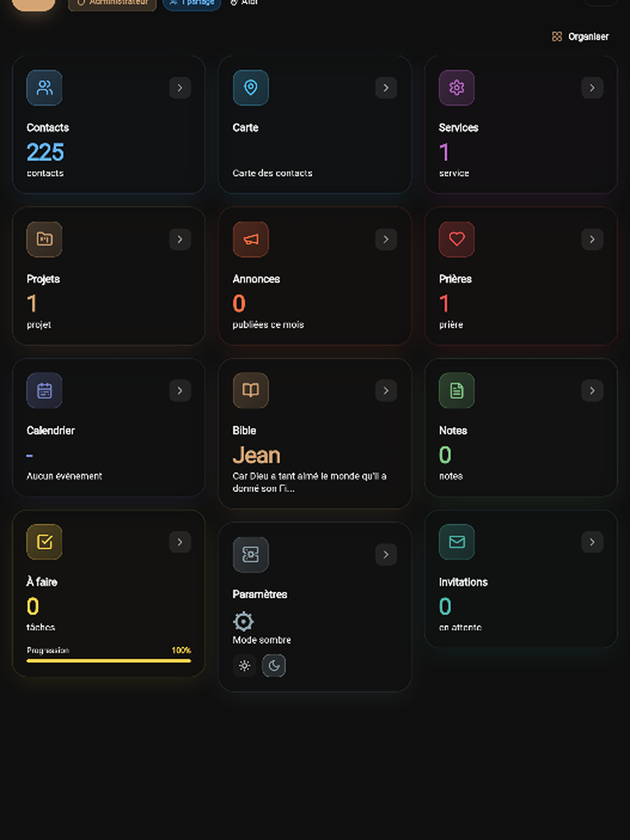Click the Contacts card title

[x=48, y=128]
